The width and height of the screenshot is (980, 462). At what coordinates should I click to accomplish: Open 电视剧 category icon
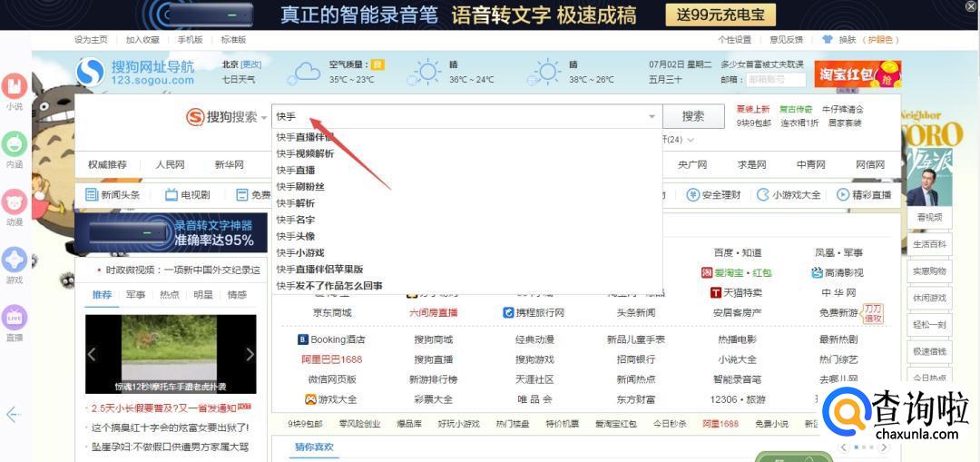click(171, 194)
